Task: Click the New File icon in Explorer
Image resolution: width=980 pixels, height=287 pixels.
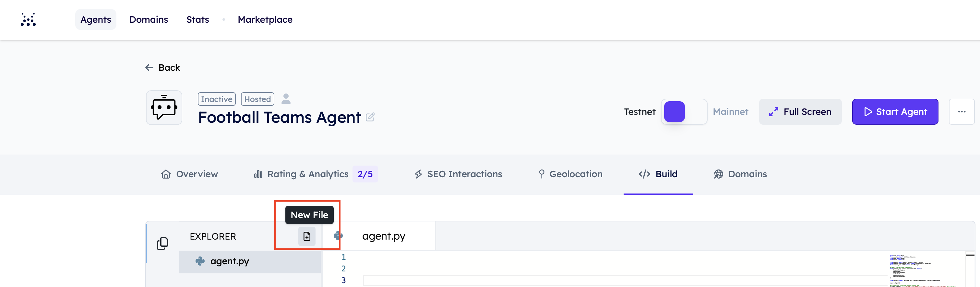Action: click(307, 236)
